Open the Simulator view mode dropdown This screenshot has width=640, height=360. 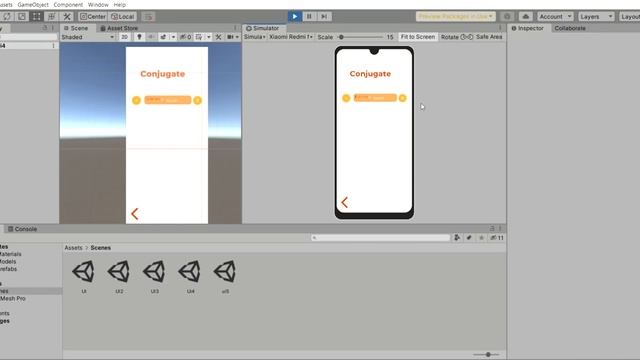point(255,37)
